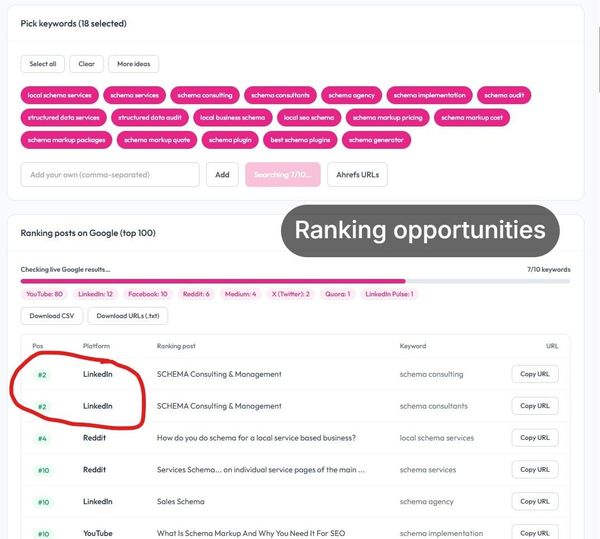Click the keyword checking progress bar
This screenshot has height=539, width=600.
pos(295,281)
